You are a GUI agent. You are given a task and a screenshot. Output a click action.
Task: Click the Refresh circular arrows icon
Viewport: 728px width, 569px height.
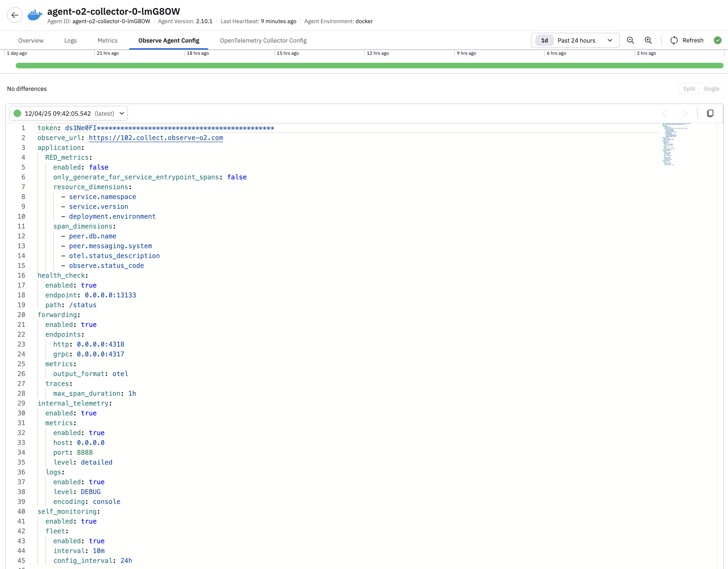click(x=674, y=40)
